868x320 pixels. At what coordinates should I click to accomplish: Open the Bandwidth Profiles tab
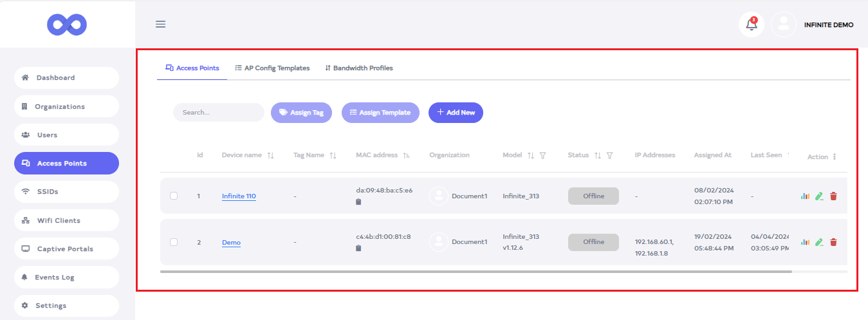pyautogui.click(x=358, y=68)
